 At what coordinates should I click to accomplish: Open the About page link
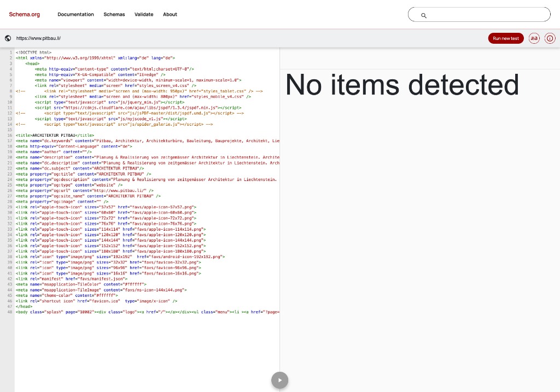coord(170,14)
